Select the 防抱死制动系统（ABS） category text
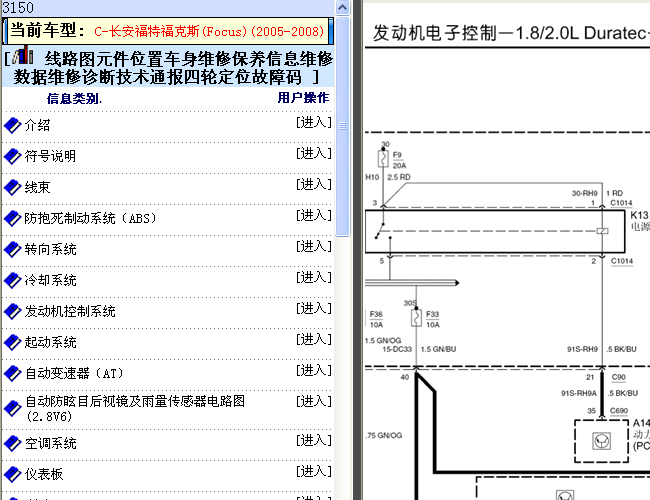 click(x=90, y=218)
